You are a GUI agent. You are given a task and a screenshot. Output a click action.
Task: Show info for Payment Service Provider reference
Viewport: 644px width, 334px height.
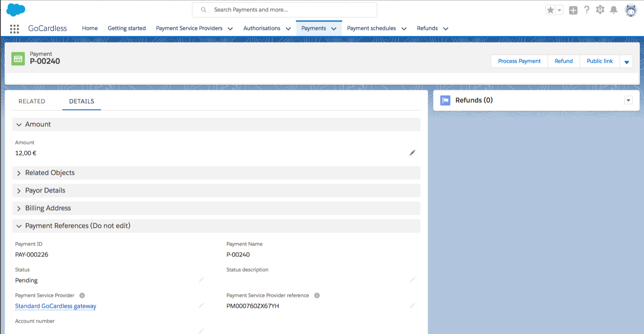[x=317, y=296]
